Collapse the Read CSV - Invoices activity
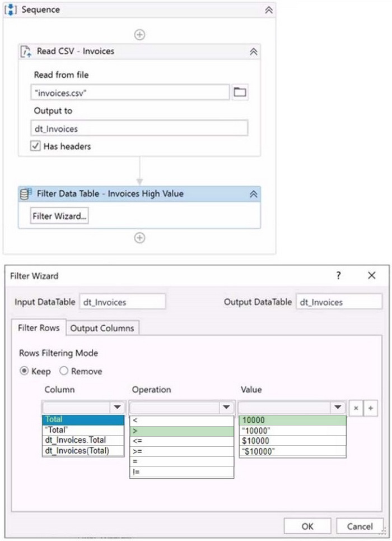 tap(253, 52)
